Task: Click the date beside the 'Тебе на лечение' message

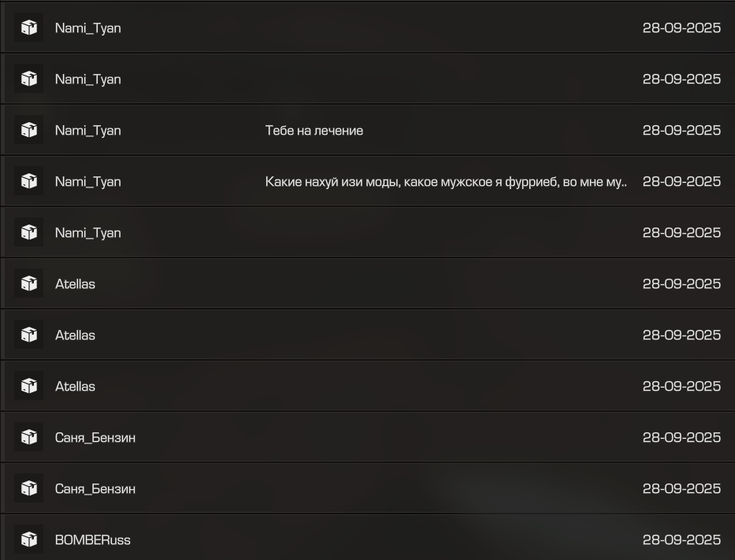Action: pyautogui.click(x=681, y=131)
